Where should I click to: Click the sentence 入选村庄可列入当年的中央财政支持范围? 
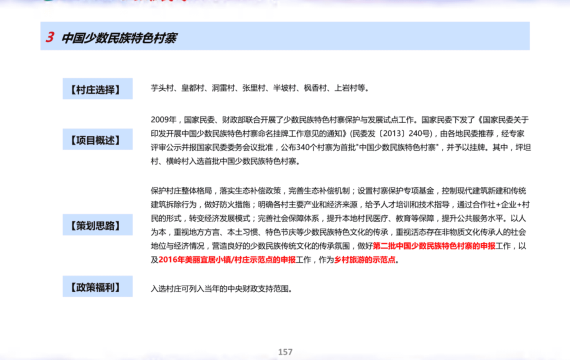tap(221, 289)
